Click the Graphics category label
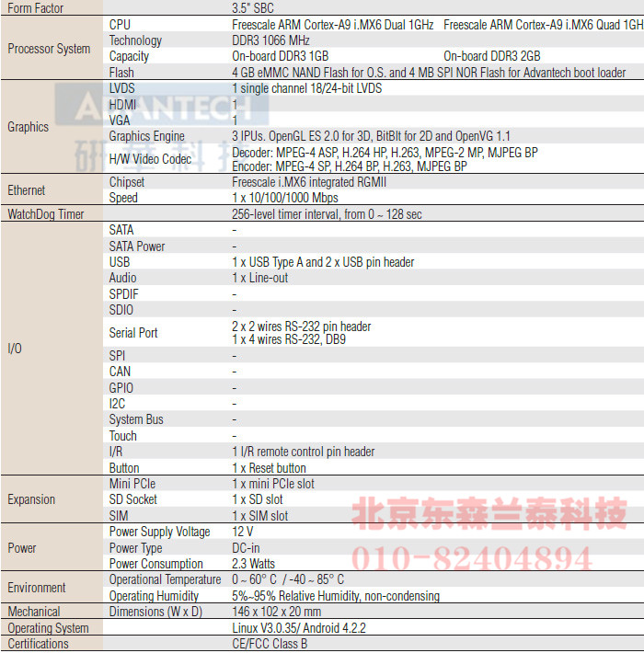The width and height of the screenshot is (644, 653). pyautogui.click(x=28, y=127)
